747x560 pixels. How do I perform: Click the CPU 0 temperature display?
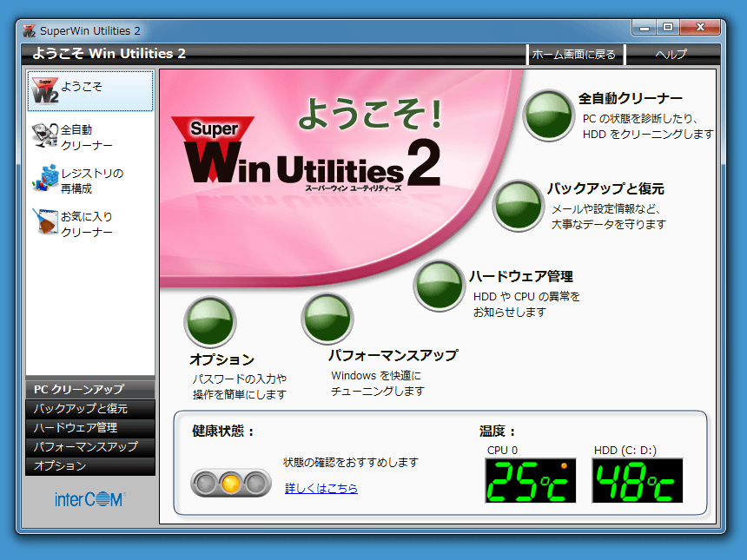click(x=530, y=480)
